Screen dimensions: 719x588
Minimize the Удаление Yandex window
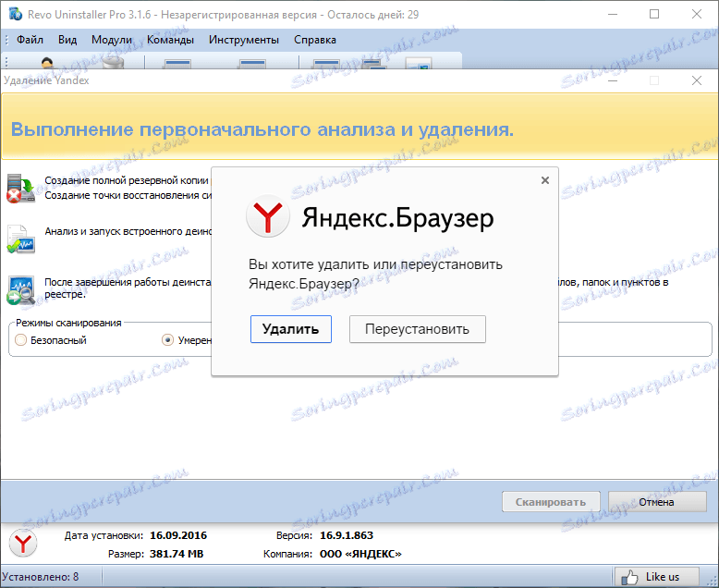[x=613, y=80]
